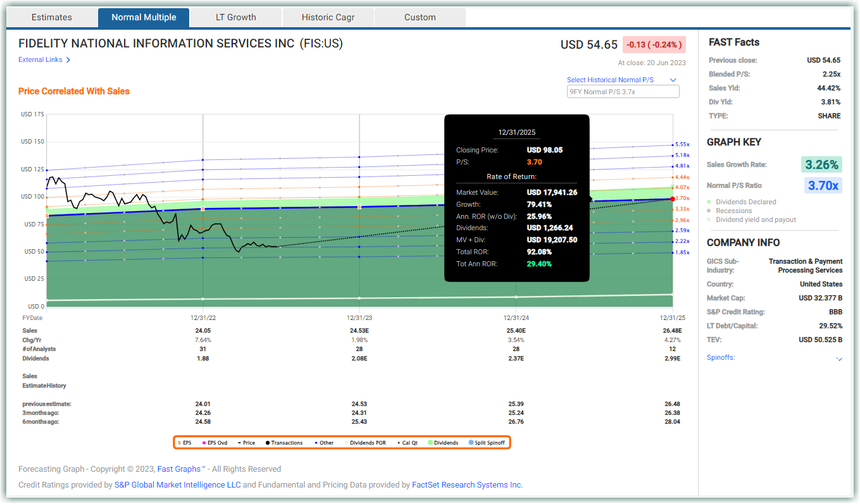
Task: Click the green Dividends legend swatch
Action: tap(430, 443)
